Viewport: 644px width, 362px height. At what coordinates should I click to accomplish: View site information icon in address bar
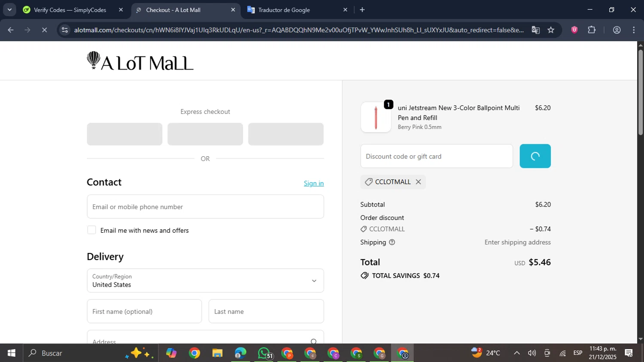65,30
